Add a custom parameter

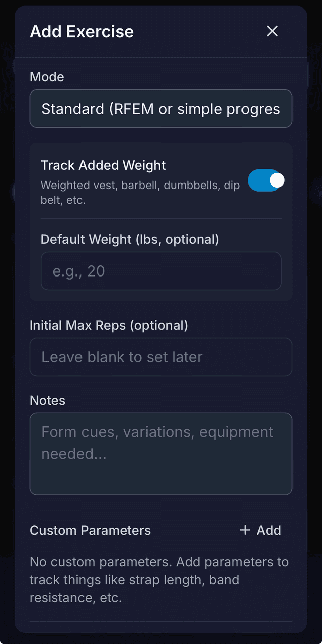[x=260, y=530]
